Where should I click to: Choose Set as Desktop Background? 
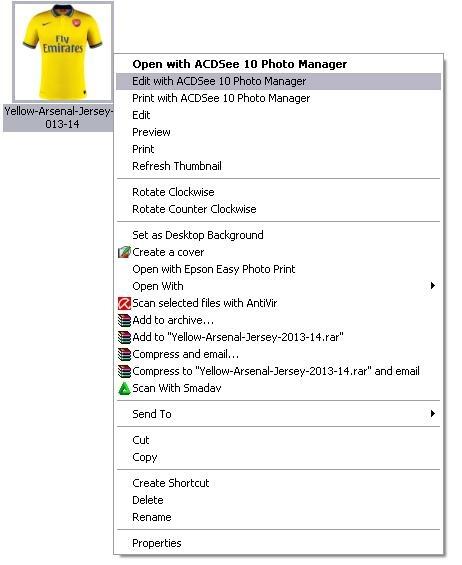[x=278, y=235]
